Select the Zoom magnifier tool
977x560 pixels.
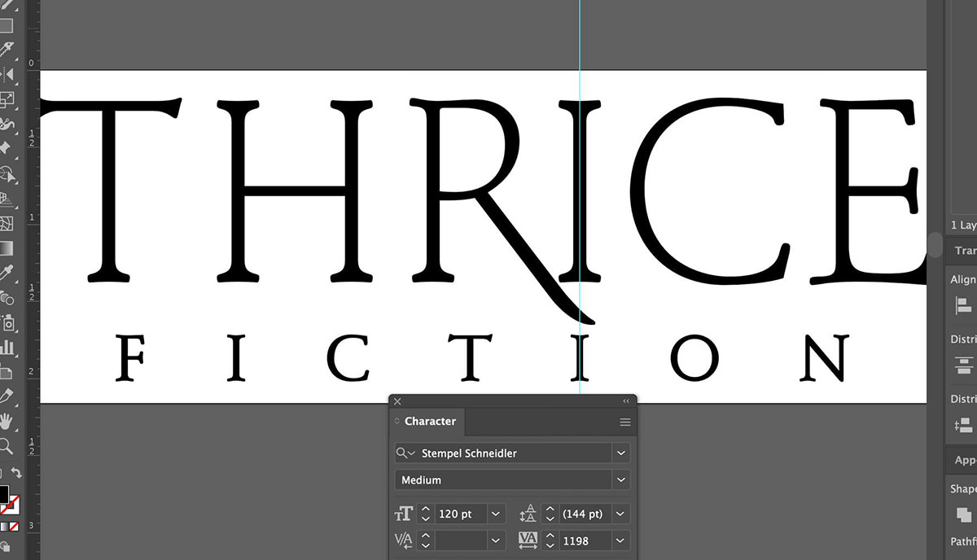[7, 445]
